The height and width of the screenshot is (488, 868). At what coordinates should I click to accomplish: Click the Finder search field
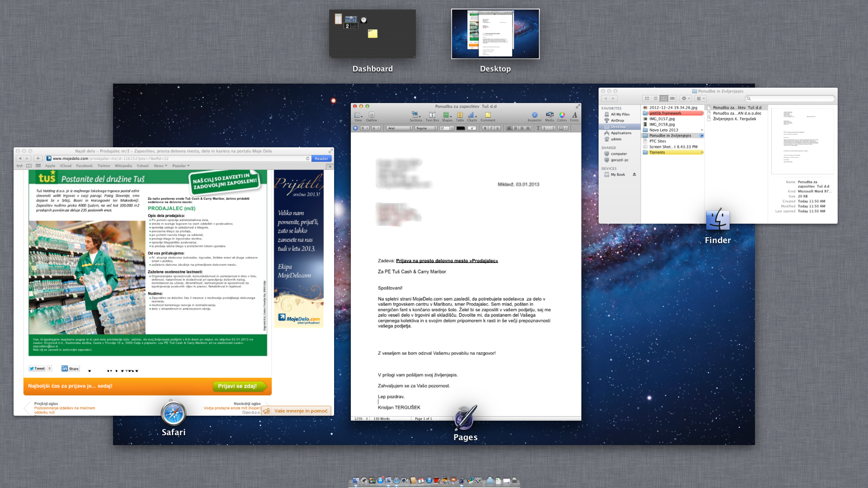[x=789, y=99]
